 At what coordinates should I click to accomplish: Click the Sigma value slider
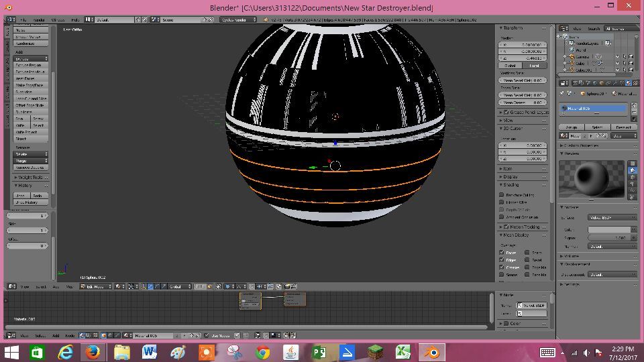click(x=608, y=237)
